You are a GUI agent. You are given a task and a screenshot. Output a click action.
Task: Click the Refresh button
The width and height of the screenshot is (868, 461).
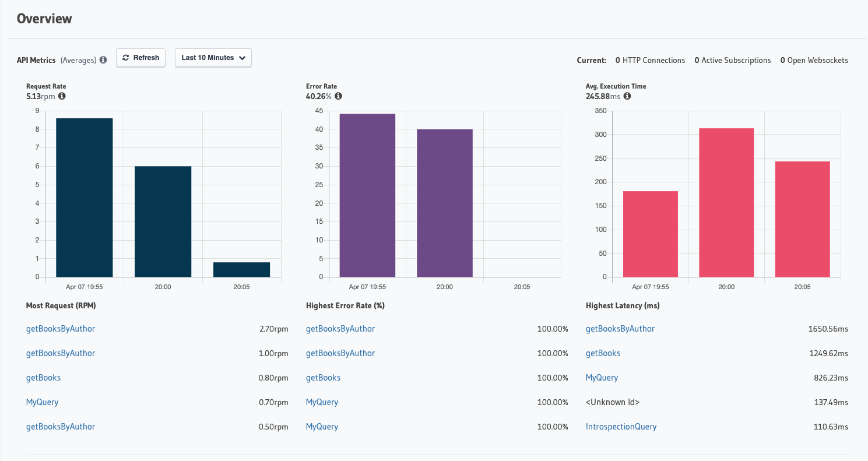point(140,58)
